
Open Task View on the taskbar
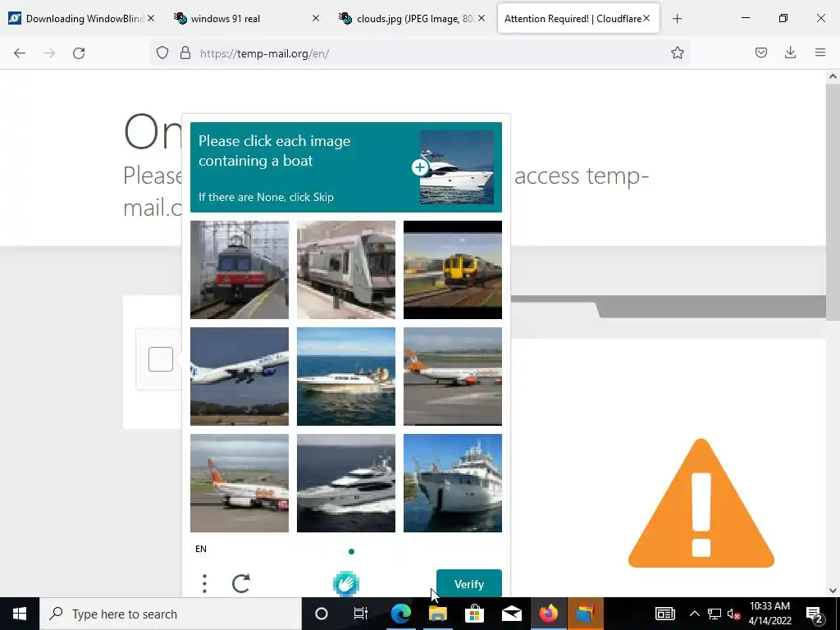pyautogui.click(x=361, y=614)
